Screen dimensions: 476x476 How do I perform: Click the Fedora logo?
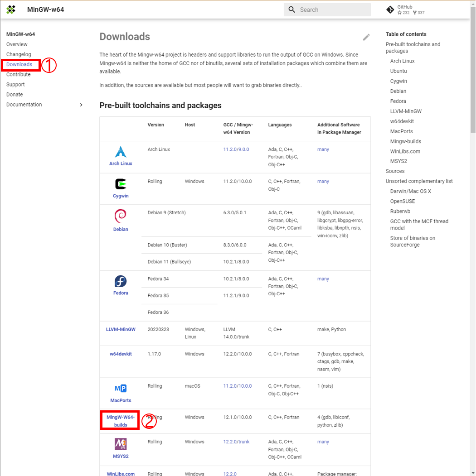pos(121,281)
